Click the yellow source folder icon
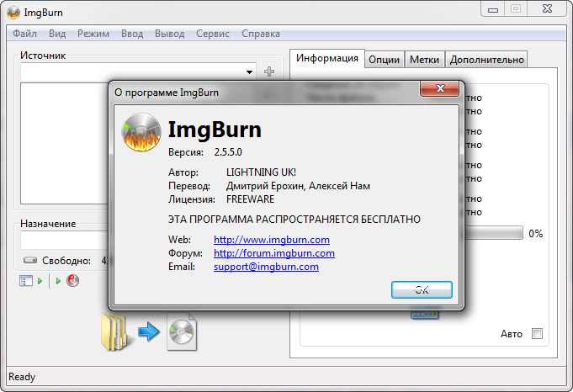The width and height of the screenshot is (573, 392). click(115, 332)
